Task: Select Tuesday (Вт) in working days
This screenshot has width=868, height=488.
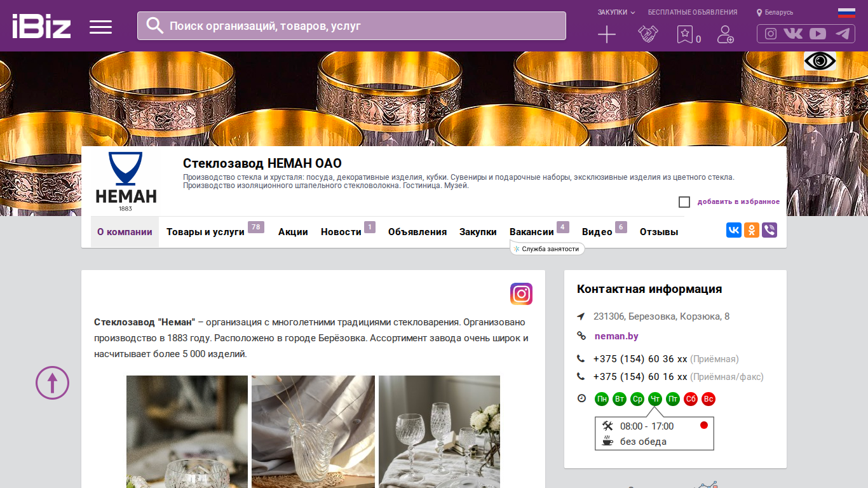Action: pos(620,399)
